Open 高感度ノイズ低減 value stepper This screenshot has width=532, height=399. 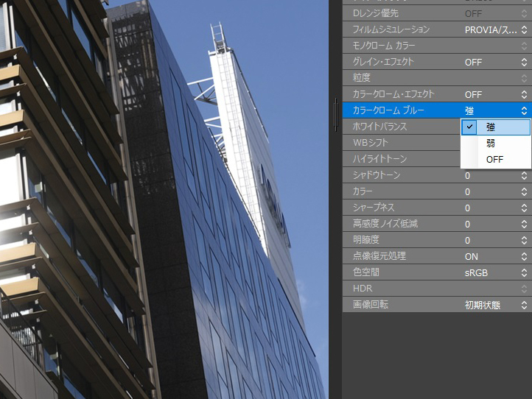tap(524, 224)
